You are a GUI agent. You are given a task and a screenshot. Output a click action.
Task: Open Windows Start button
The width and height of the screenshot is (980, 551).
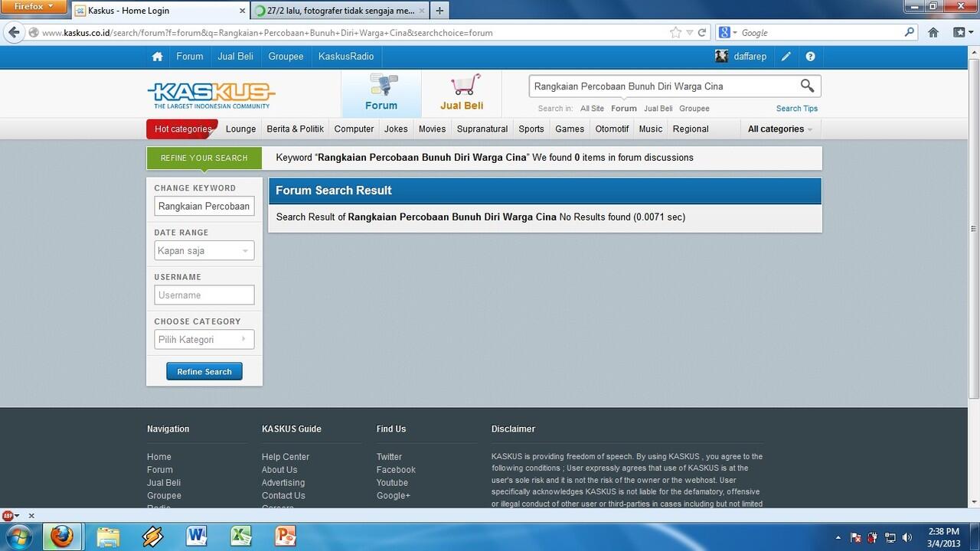coord(18,537)
